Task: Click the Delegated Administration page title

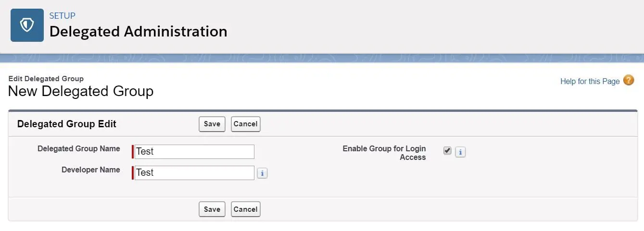Action: point(139,32)
